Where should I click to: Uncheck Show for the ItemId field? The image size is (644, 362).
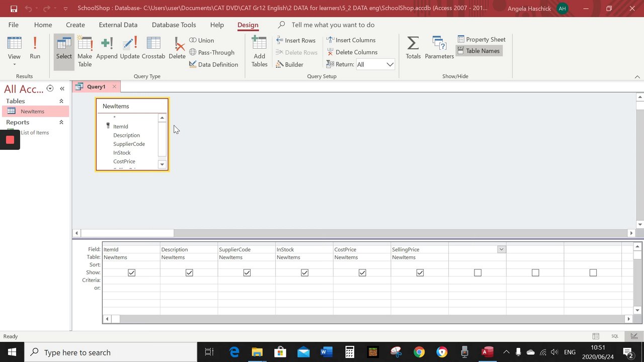tap(131, 273)
